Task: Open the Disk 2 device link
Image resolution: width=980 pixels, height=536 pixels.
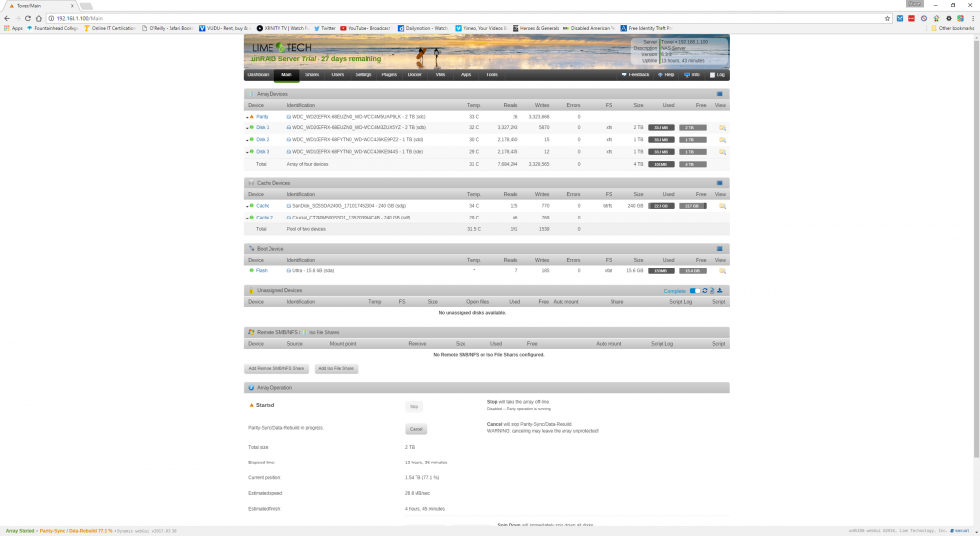Action: click(262, 140)
